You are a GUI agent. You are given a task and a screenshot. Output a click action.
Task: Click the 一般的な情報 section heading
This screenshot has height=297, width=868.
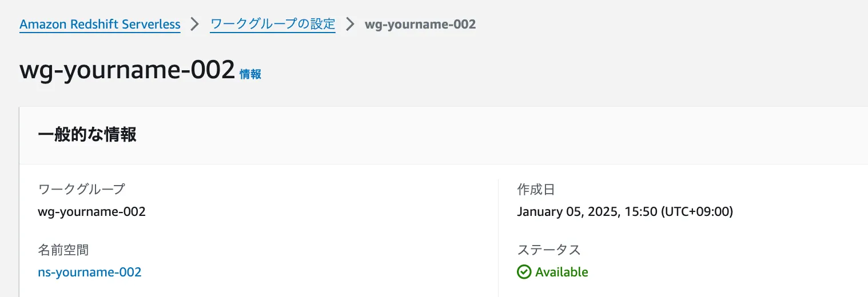(87, 135)
